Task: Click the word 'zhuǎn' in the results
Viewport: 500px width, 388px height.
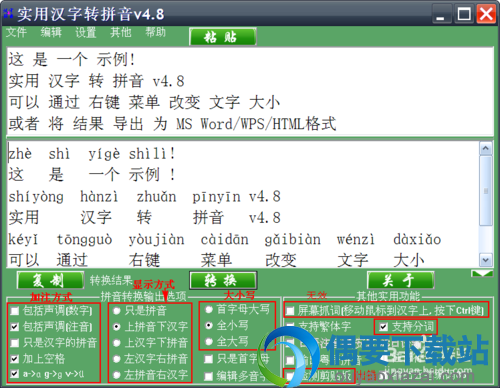Action: (x=156, y=197)
